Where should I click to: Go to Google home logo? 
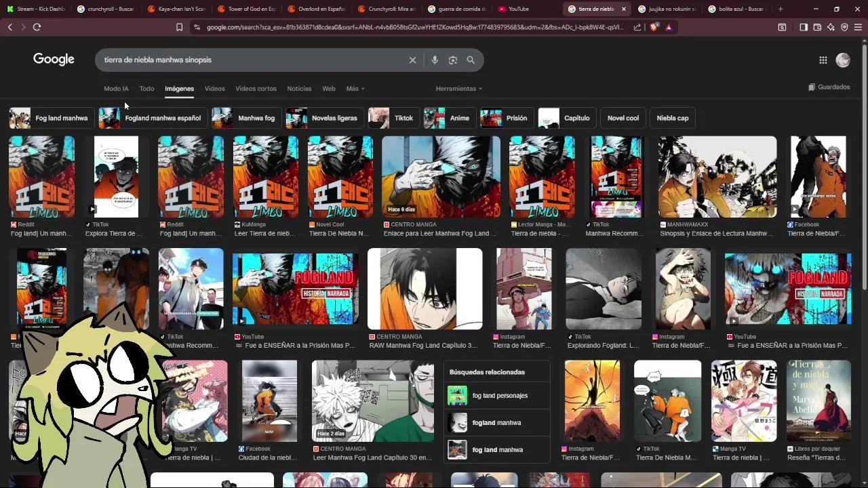point(54,60)
